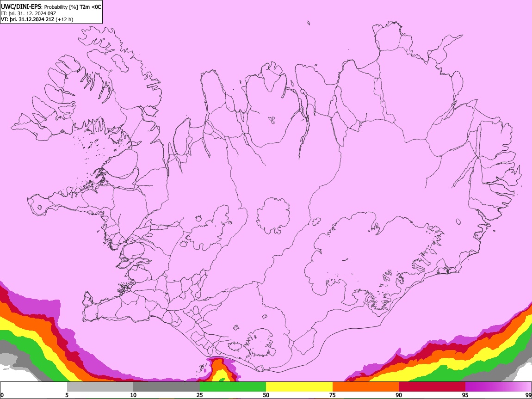Click the 'IT: þri. 31. 12. 2024 09Z' line

[x=29, y=13]
